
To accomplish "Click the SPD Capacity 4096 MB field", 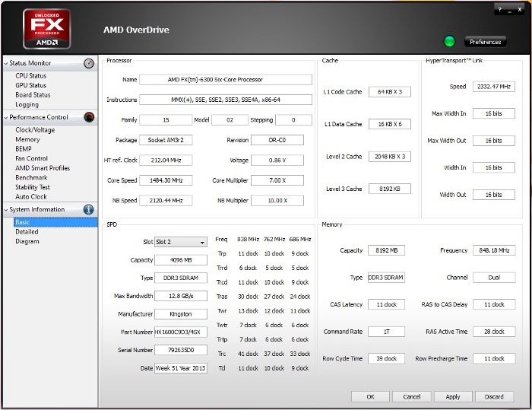I will click(x=181, y=260).
